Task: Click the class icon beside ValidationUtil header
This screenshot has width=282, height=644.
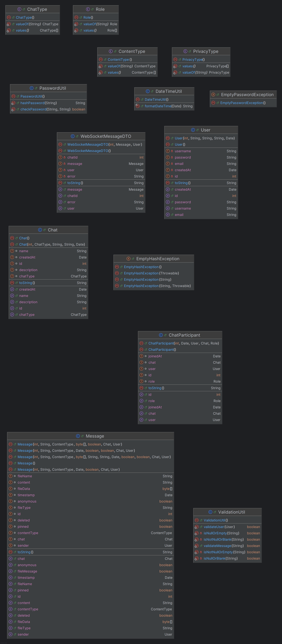Action: (210, 512)
